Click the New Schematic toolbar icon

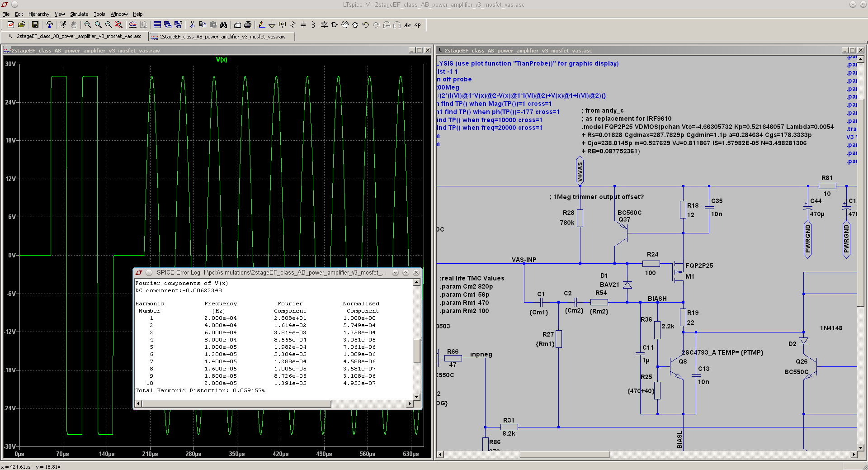click(x=11, y=25)
